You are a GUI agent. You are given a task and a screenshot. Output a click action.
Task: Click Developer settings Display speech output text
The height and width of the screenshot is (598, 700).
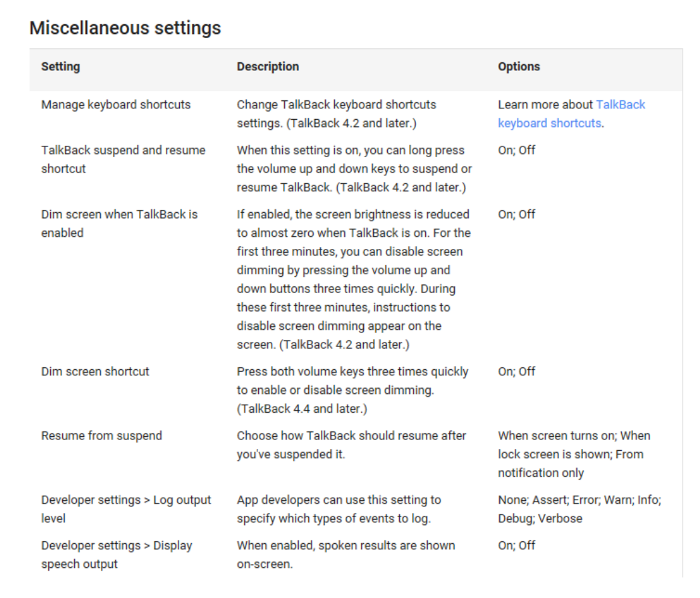click(116, 555)
